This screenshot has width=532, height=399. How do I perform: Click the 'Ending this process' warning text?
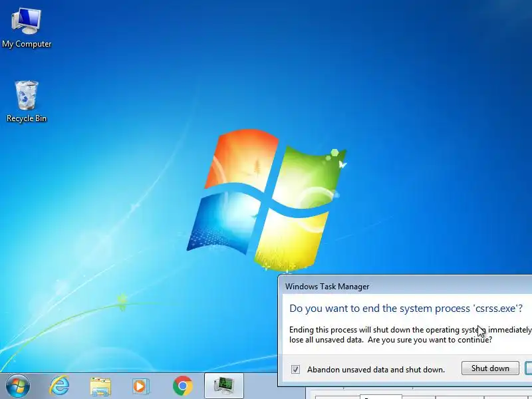tap(410, 334)
